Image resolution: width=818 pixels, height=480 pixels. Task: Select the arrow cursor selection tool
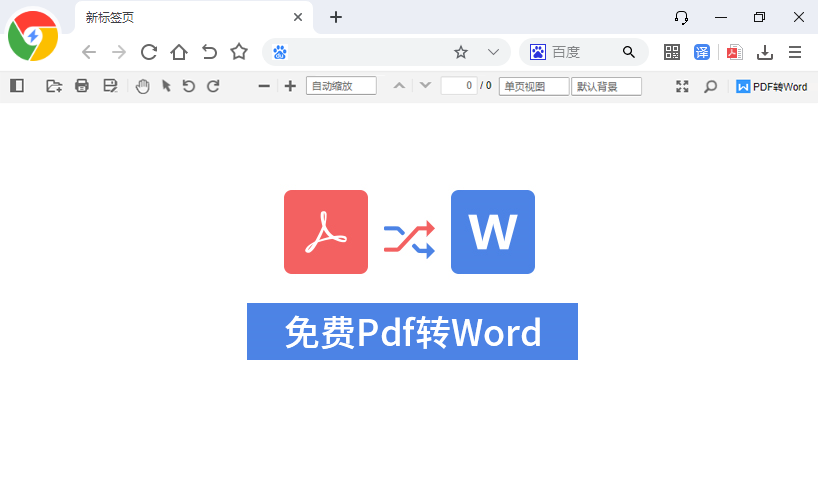(x=166, y=86)
